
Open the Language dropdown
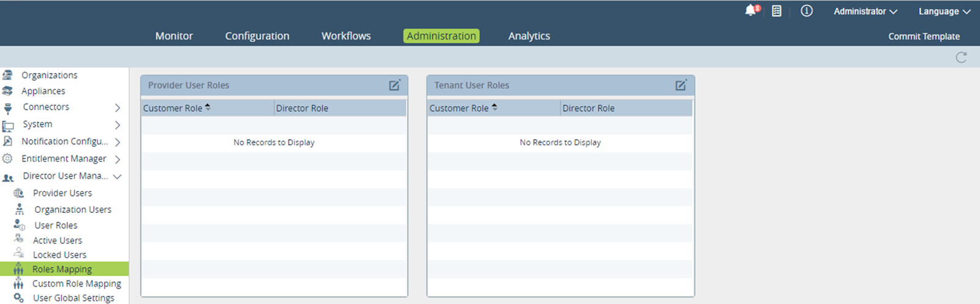[x=944, y=12]
